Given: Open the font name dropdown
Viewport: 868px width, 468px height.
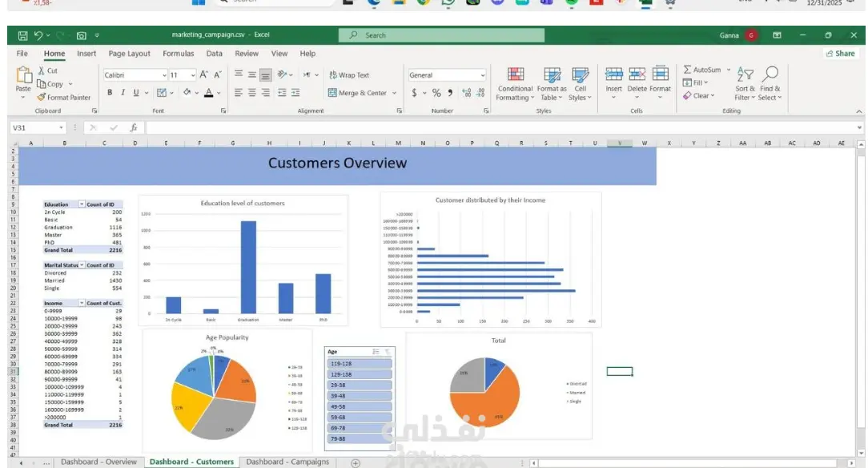Looking at the screenshot, I should point(164,75).
